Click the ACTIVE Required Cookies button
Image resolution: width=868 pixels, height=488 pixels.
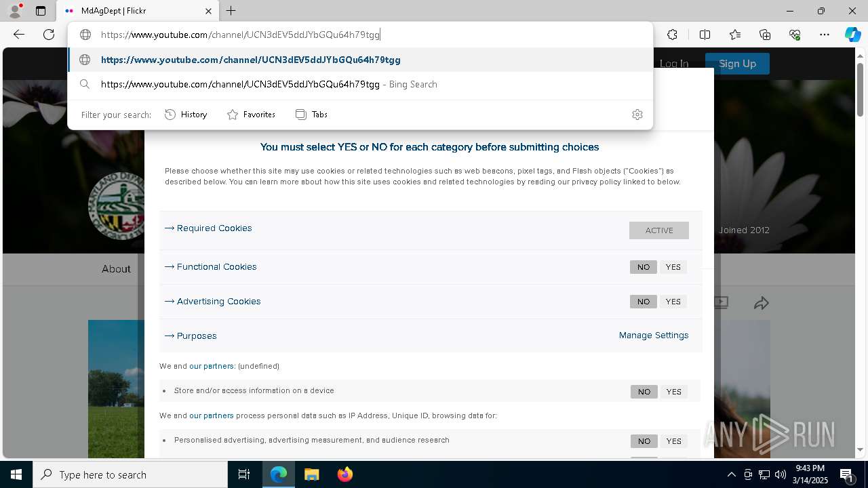pos(659,230)
